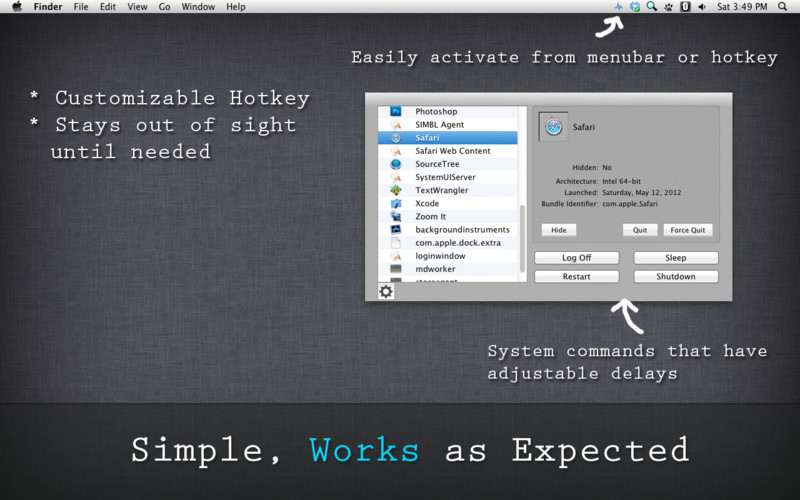Click the Xcode icon in list
This screenshot has height=500, width=800.
coord(395,204)
